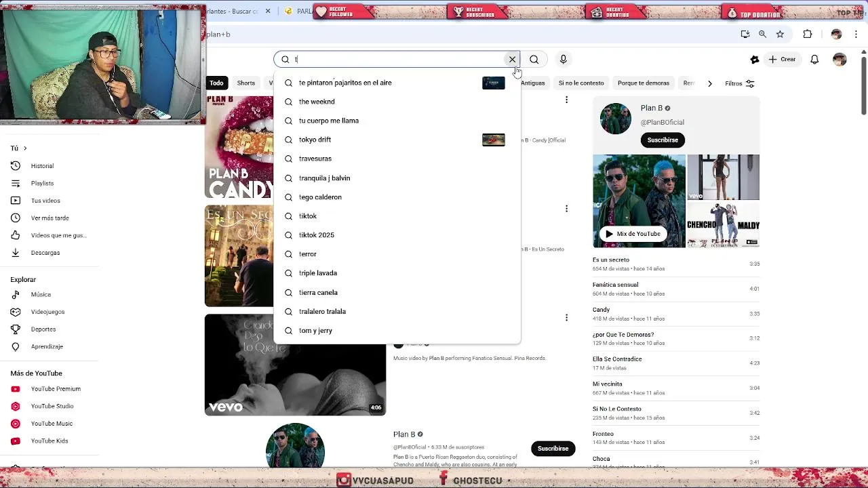Open Playlists in sidebar

point(42,184)
